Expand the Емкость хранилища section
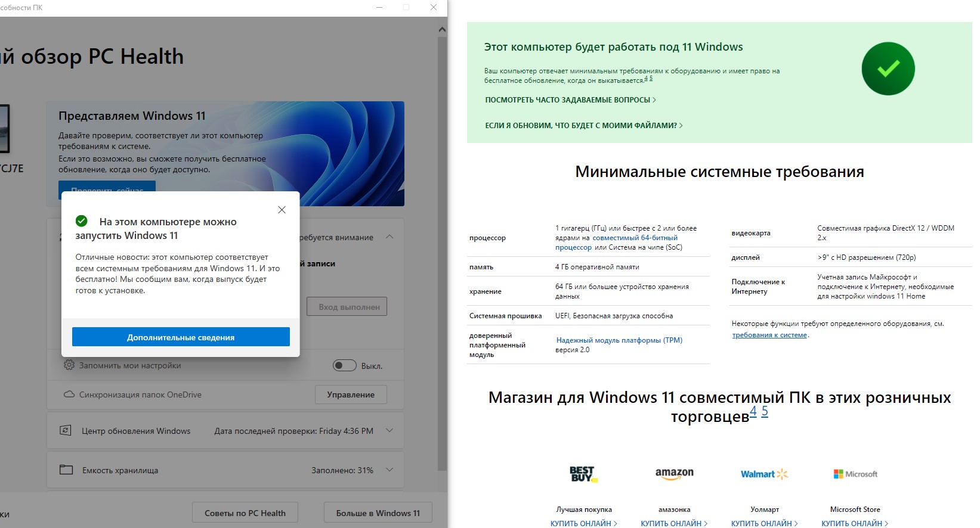The height and width of the screenshot is (528, 980). [x=389, y=470]
